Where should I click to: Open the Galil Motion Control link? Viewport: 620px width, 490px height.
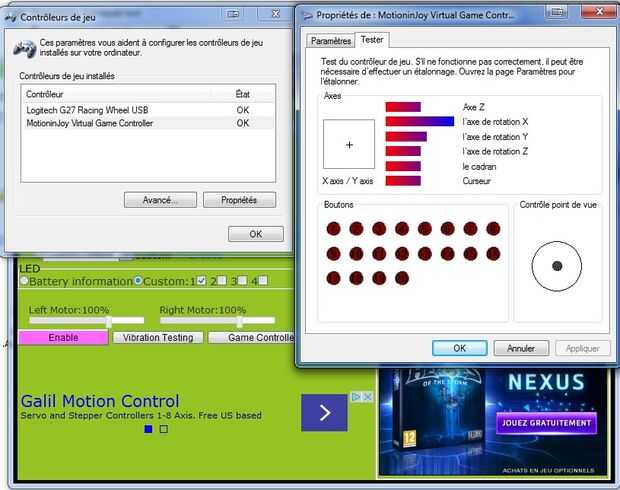[100, 401]
